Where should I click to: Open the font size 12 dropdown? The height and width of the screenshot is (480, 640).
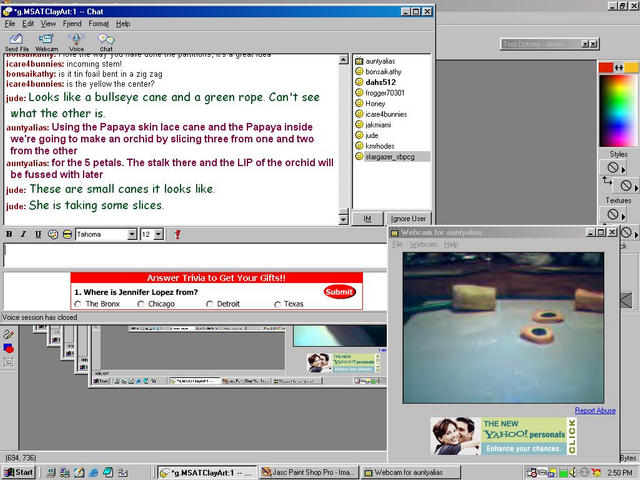(159, 234)
